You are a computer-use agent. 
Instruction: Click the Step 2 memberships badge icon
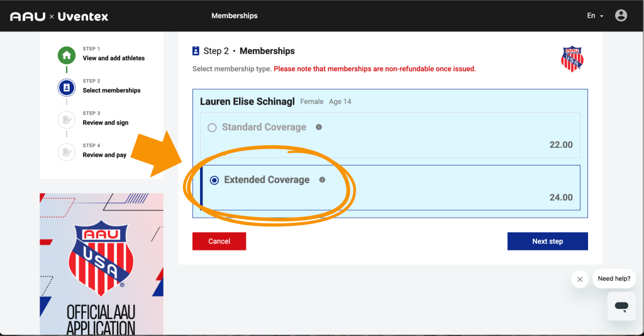[x=67, y=87]
